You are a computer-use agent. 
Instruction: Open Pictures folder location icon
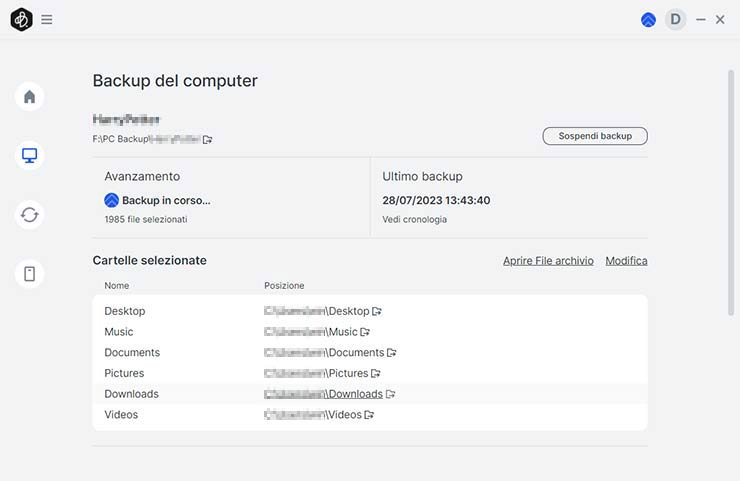click(375, 374)
